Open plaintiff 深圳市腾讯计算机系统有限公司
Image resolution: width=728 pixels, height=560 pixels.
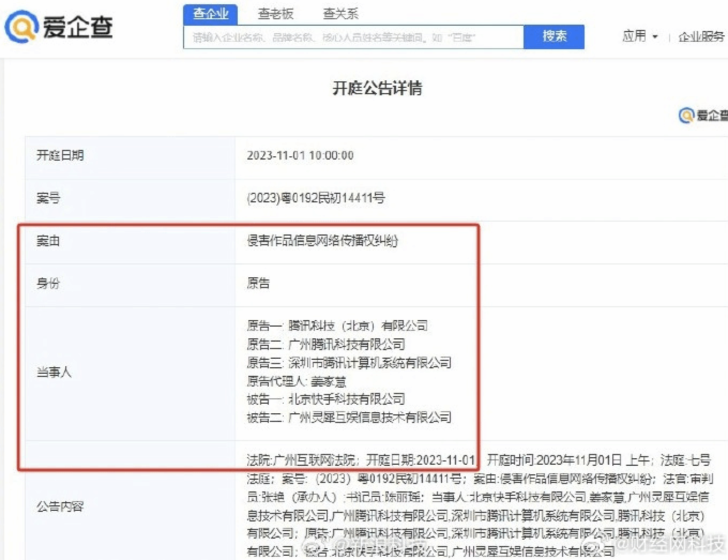point(369,363)
